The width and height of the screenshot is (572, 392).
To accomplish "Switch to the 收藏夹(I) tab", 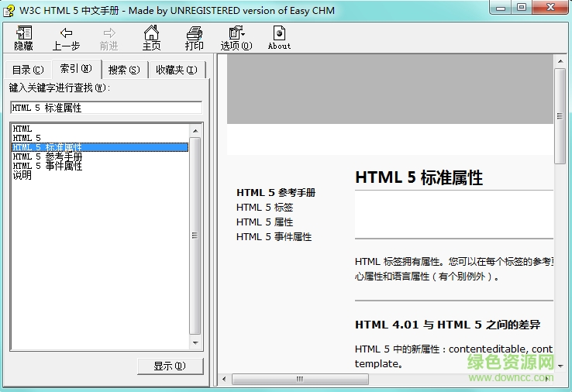I will pos(177,70).
